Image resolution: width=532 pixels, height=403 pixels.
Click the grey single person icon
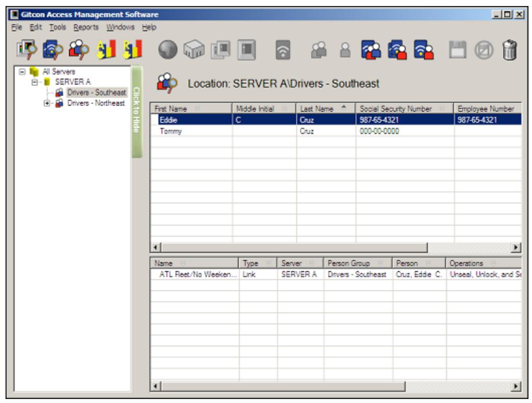tap(345, 50)
